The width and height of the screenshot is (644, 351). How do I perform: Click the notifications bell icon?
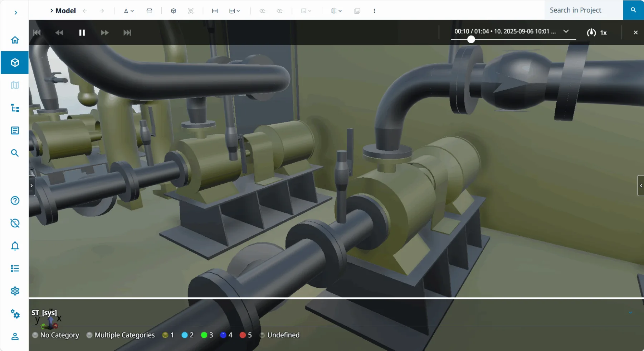(15, 246)
